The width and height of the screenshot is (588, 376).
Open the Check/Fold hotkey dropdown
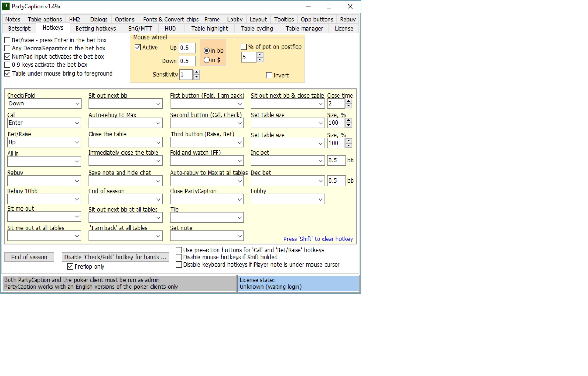44,104
